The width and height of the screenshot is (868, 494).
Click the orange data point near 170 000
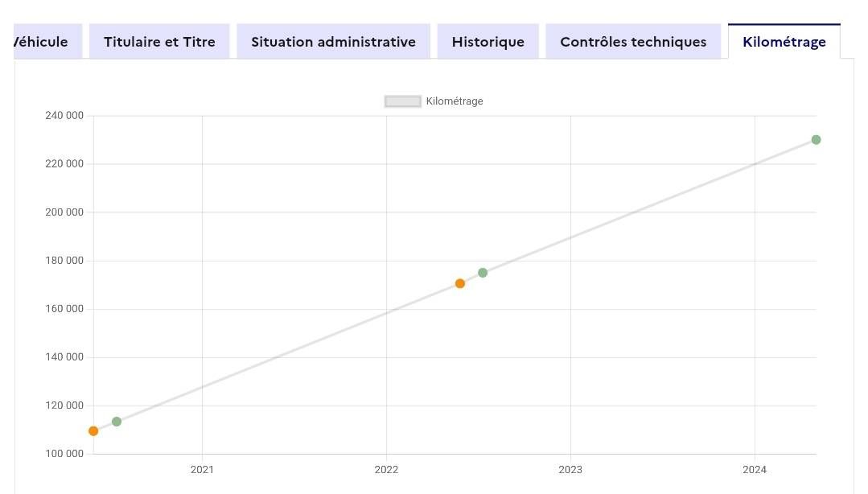(x=460, y=283)
